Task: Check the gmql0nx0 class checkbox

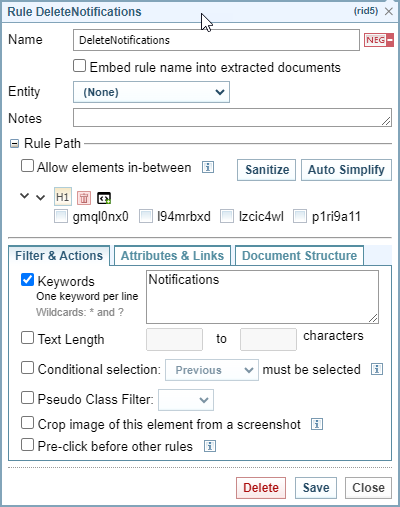Action: 61,216
